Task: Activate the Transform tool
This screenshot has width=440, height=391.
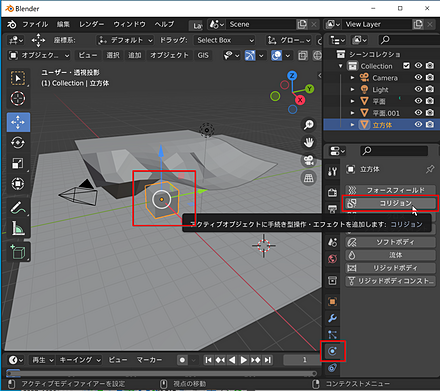Action: pos(18,184)
